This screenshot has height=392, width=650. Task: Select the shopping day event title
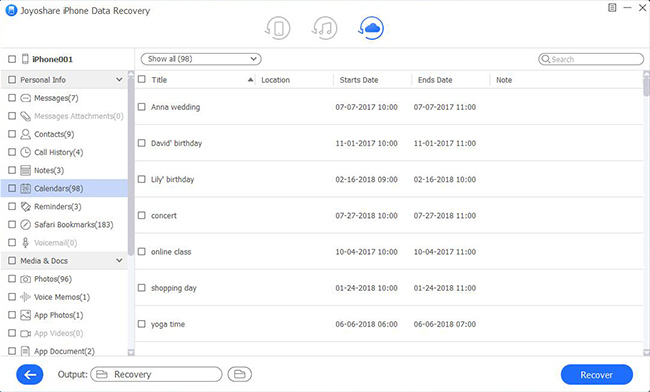pos(173,288)
